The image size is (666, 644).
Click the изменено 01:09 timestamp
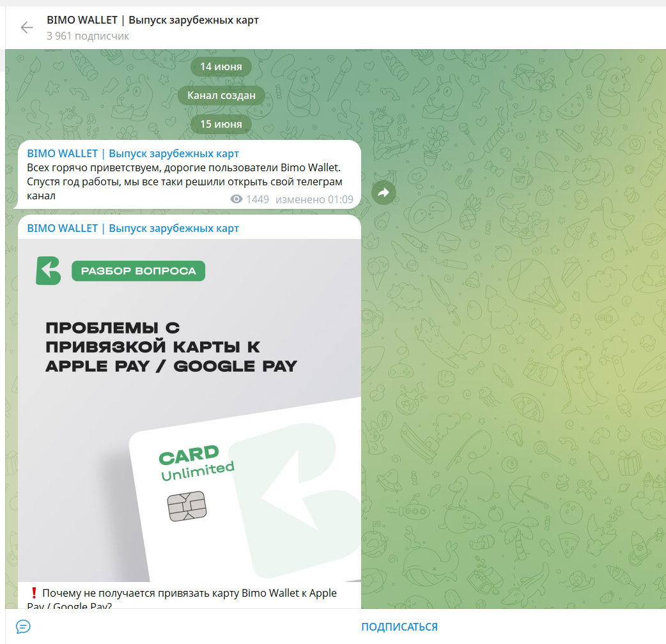tap(314, 199)
